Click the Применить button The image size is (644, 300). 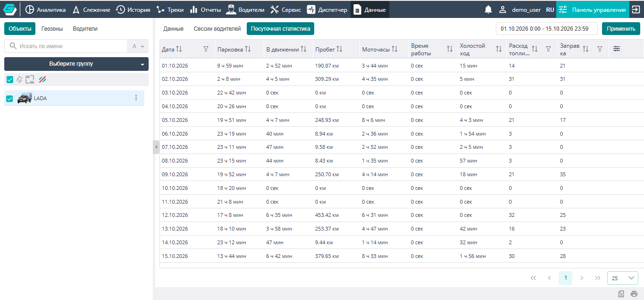point(621,29)
